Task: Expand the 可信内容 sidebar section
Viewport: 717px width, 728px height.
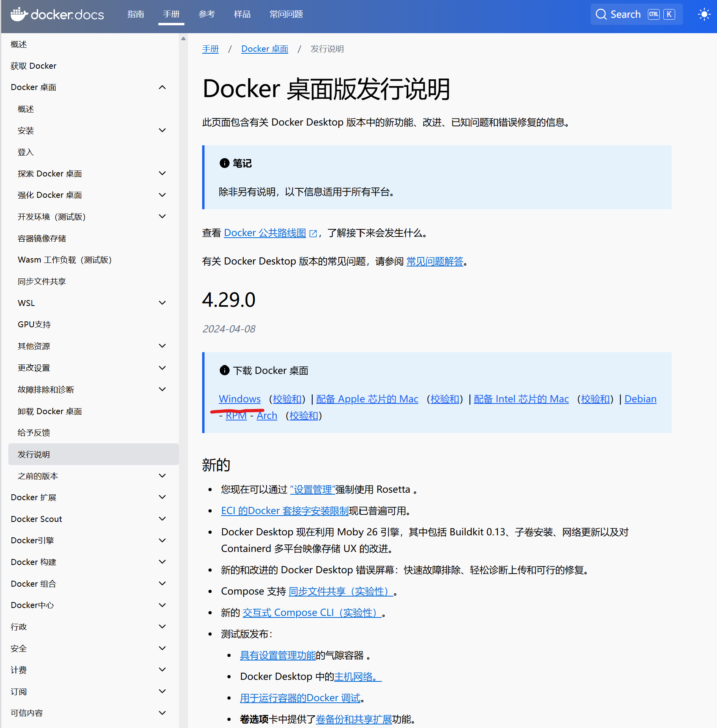Action: click(x=162, y=713)
